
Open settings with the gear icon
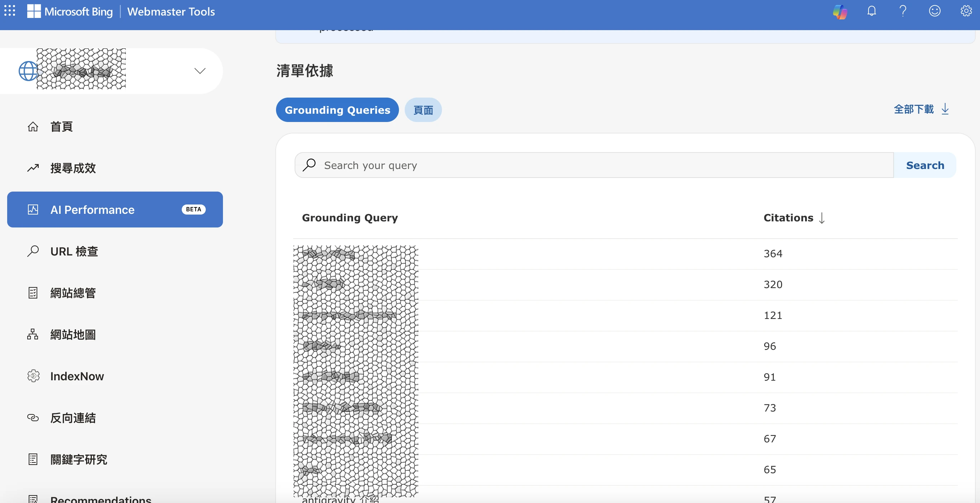click(966, 11)
